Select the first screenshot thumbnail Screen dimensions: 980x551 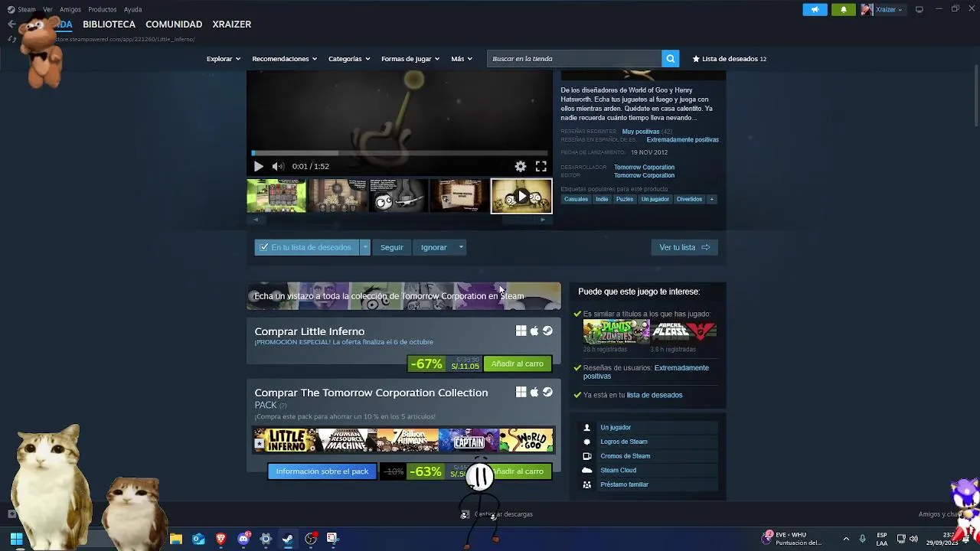click(276, 196)
